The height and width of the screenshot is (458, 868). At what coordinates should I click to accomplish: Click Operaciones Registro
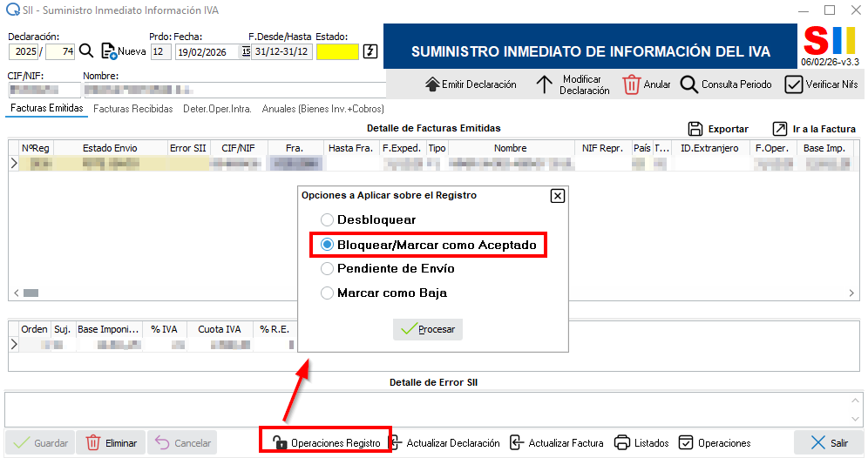click(x=326, y=442)
